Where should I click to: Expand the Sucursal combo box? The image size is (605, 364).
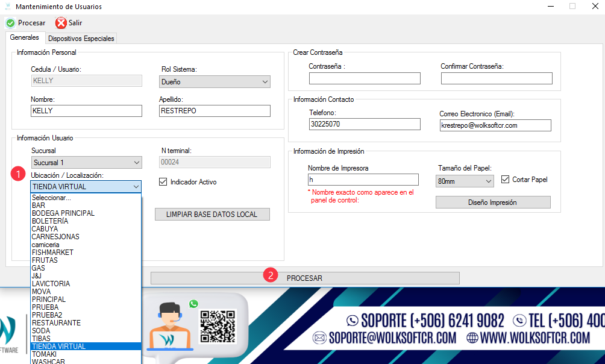coord(87,163)
